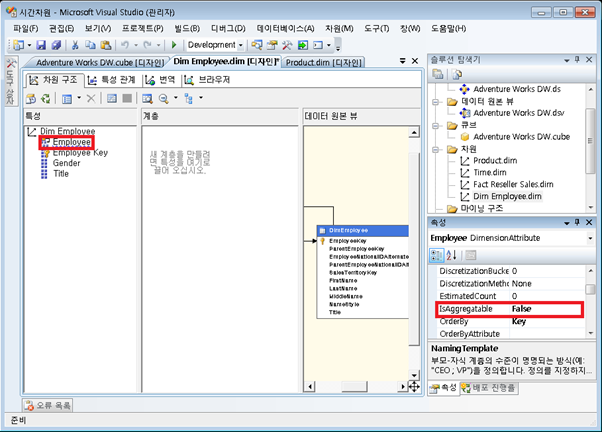Open the 번역 tab

coord(160,80)
